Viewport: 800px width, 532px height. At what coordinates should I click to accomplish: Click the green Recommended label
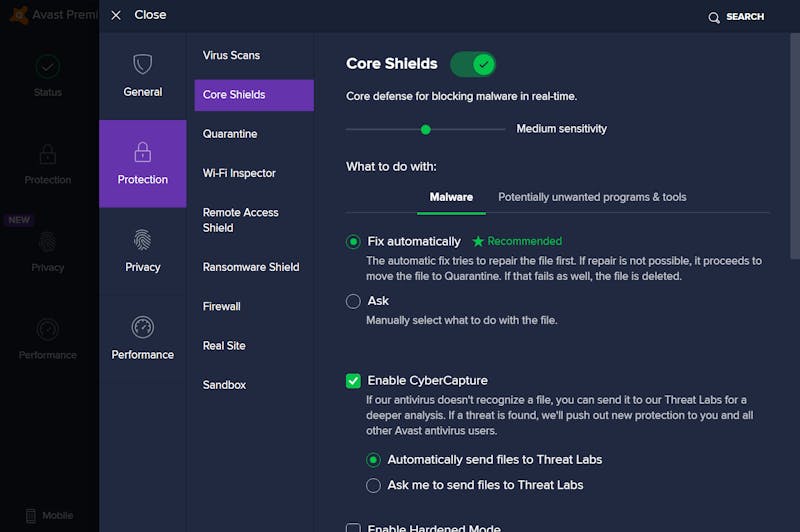(x=524, y=241)
